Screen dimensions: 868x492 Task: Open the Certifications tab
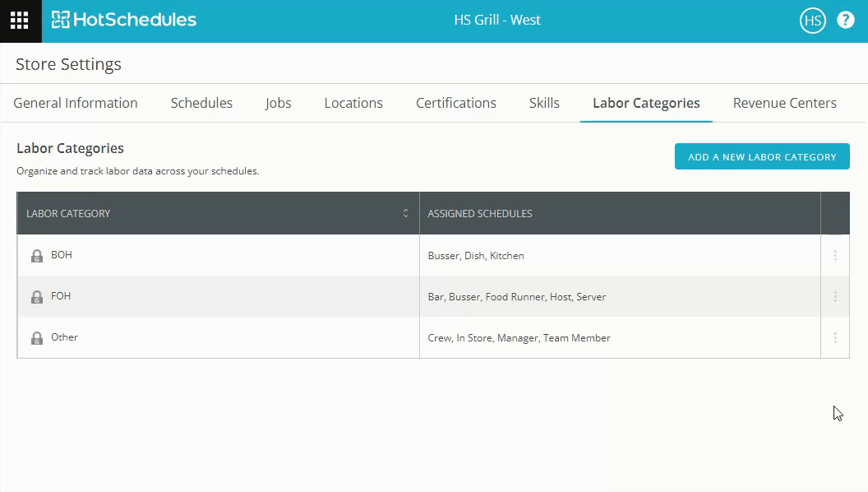(456, 103)
